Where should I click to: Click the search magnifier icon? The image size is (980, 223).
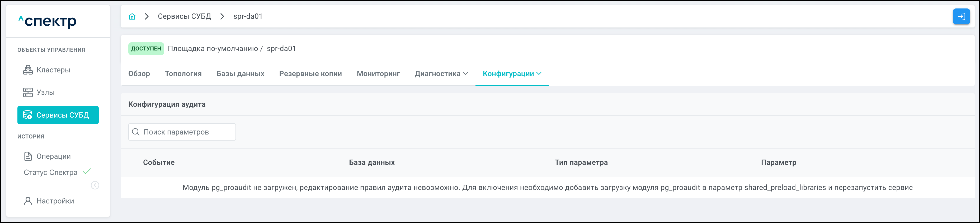click(136, 132)
